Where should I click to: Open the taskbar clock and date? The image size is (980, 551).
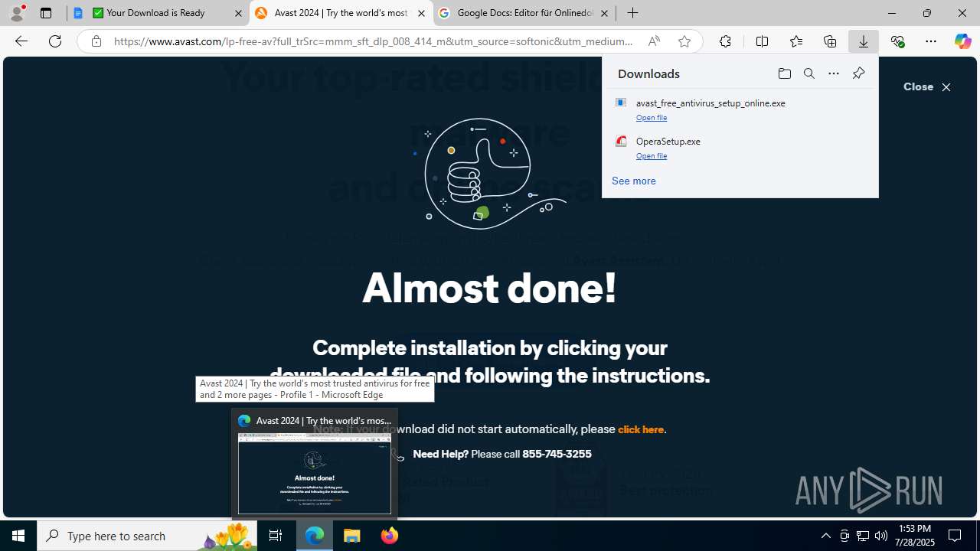click(915, 536)
